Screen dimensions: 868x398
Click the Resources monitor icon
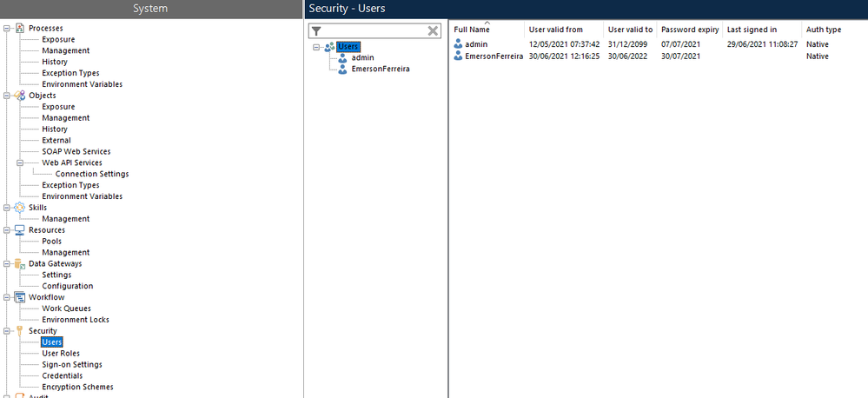pos(20,229)
